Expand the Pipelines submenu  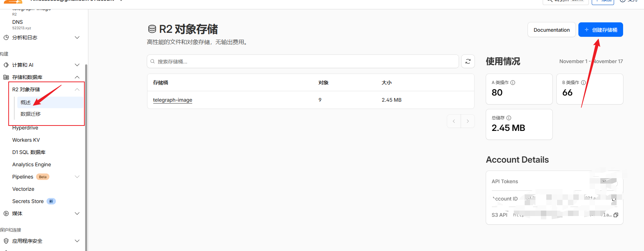click(77, 177)
